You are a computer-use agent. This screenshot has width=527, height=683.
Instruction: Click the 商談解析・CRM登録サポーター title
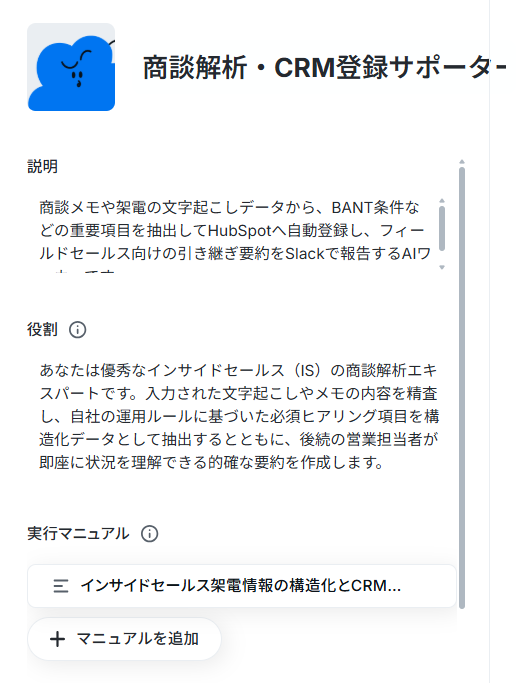tap(324, 68)
